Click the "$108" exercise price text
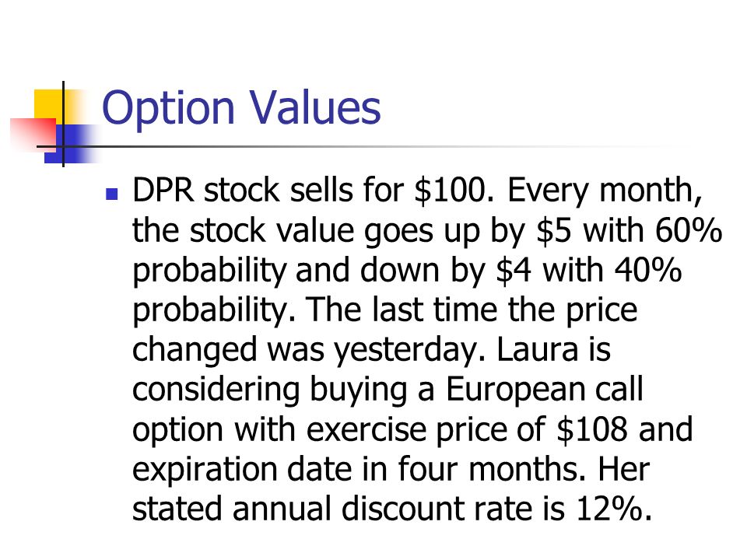This screenshot has height=560, width=747. 592,429
